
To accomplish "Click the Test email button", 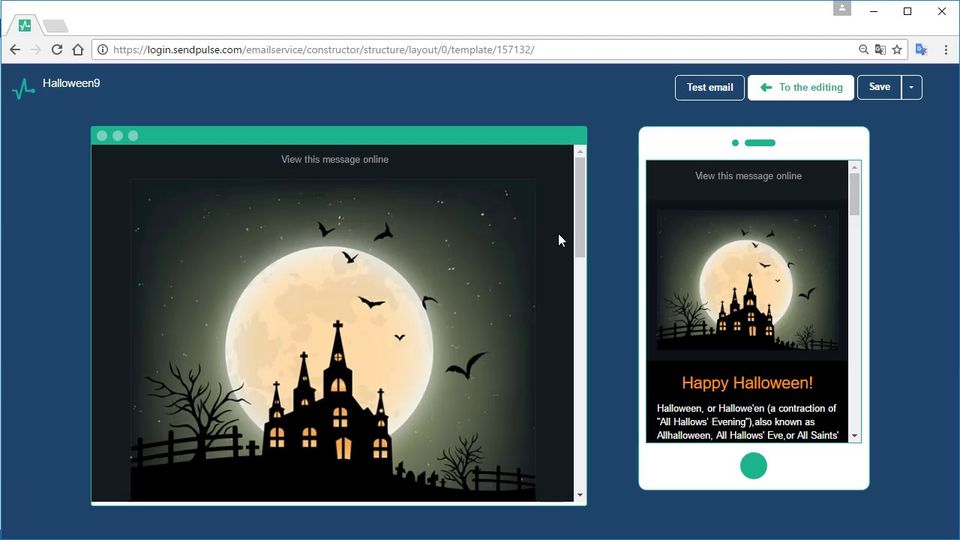I will pos(710,88).
